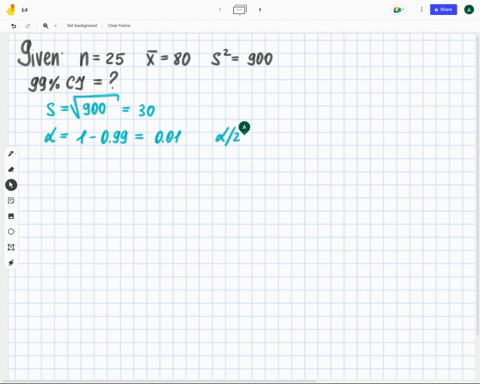
Task: Open the frame bar thumbnail
Action: [240, 10]
